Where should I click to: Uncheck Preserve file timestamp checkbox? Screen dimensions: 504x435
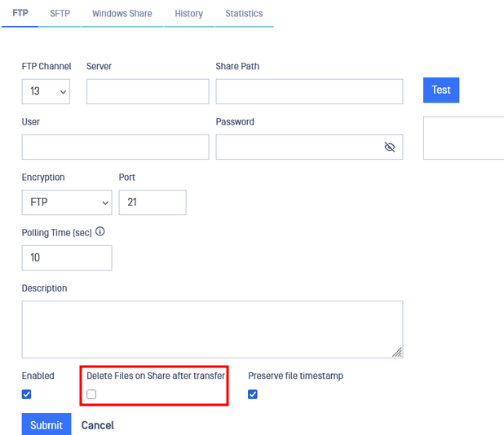point(253,394)
